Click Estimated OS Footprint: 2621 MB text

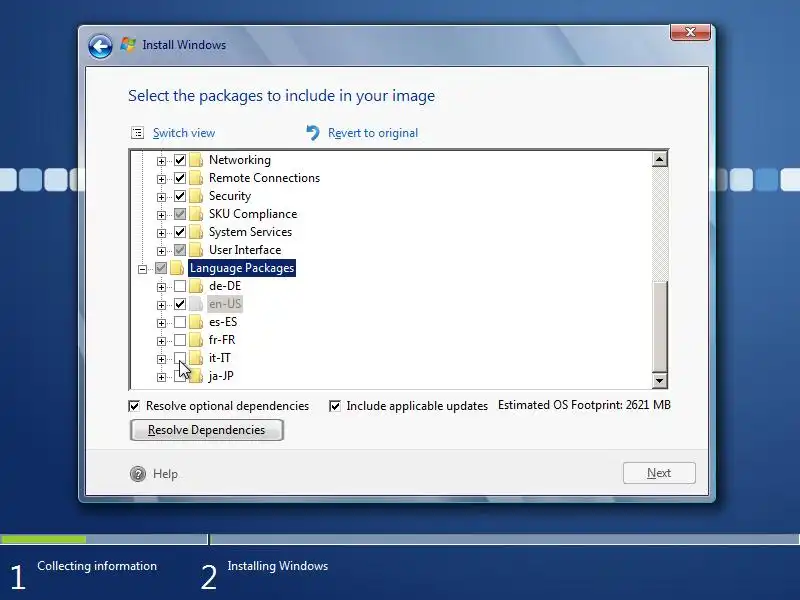584,405
